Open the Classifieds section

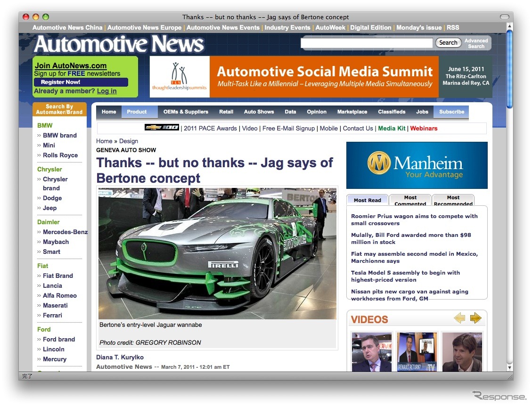pyautogui.click(x=392, y=112)
